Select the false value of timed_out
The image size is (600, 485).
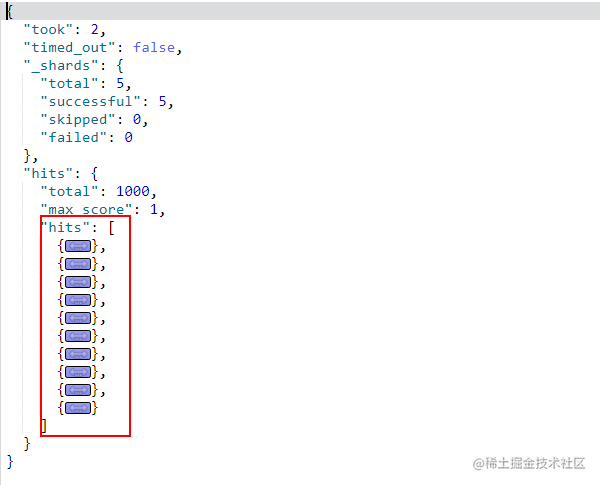tap(154, 47)
